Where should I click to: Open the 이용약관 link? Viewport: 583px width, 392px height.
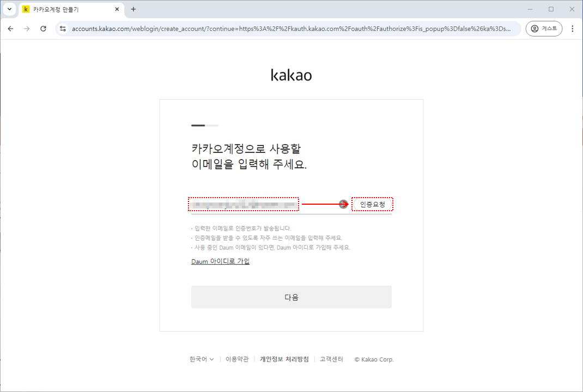tap(237, 359)
